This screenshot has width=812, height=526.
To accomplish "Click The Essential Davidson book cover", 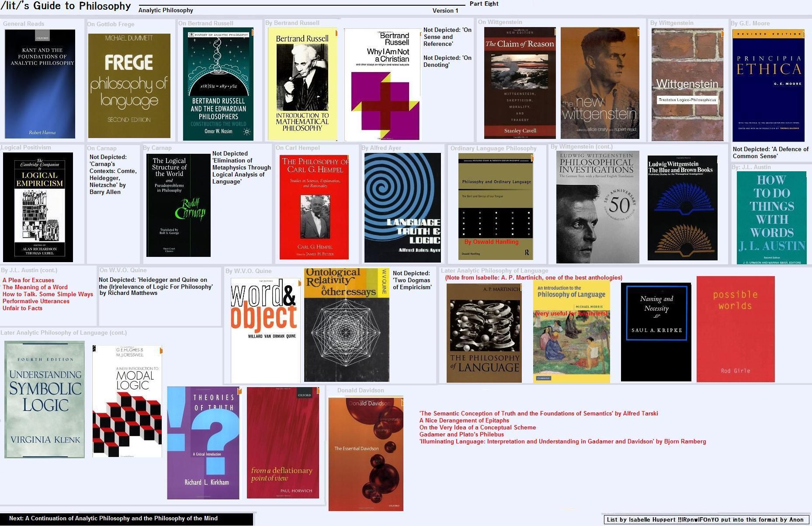I will (x=365, y=453).
